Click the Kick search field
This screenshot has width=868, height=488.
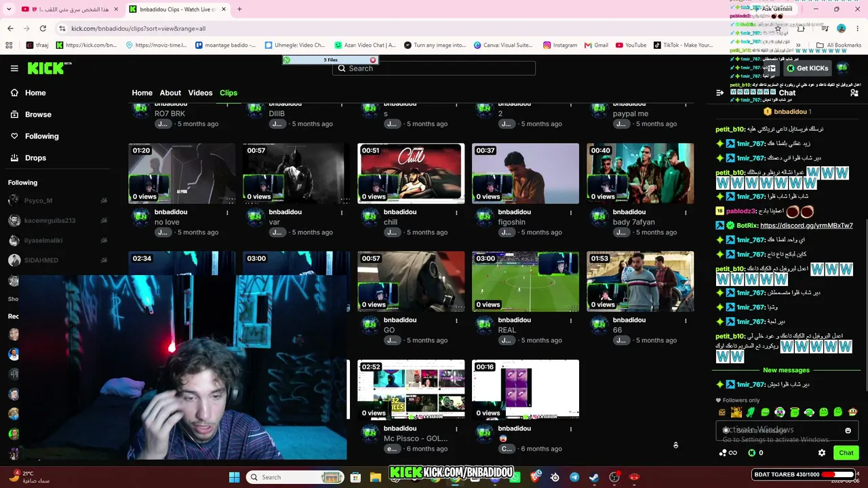click(434, 68)
